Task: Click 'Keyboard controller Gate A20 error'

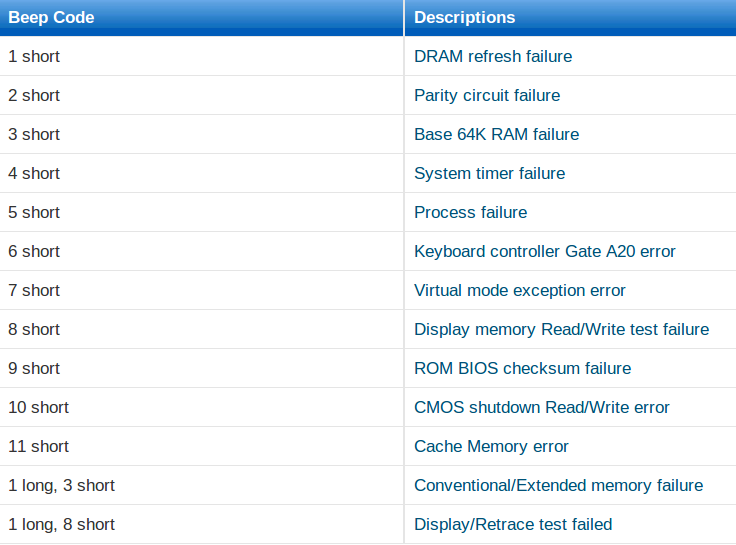Action: pos(544,251)
